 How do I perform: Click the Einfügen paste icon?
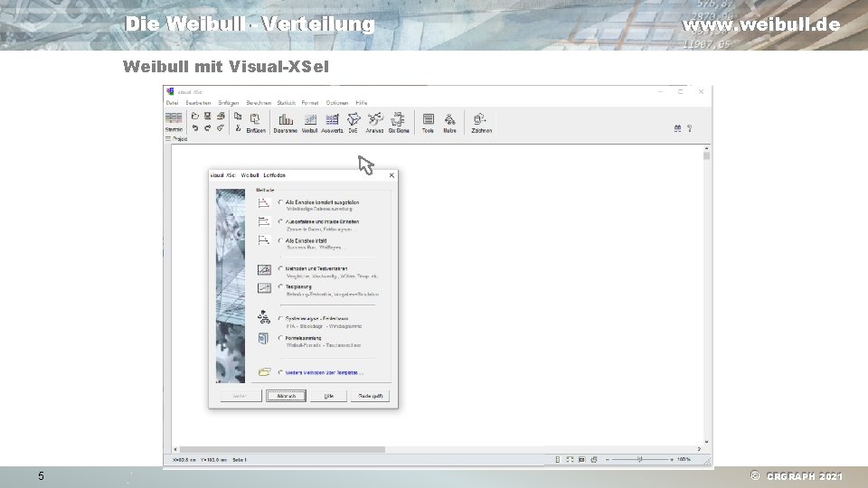(x=256, y=123)
